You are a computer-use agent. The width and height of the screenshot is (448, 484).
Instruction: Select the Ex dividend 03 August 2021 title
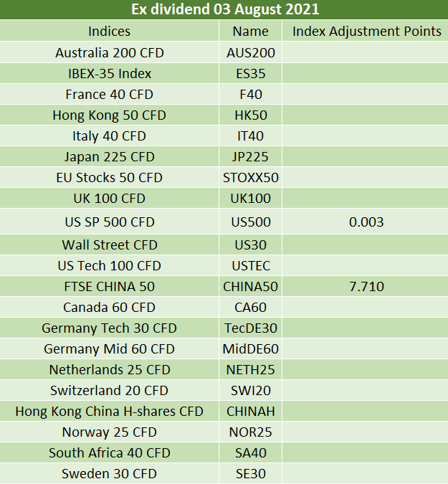[225, 9]
